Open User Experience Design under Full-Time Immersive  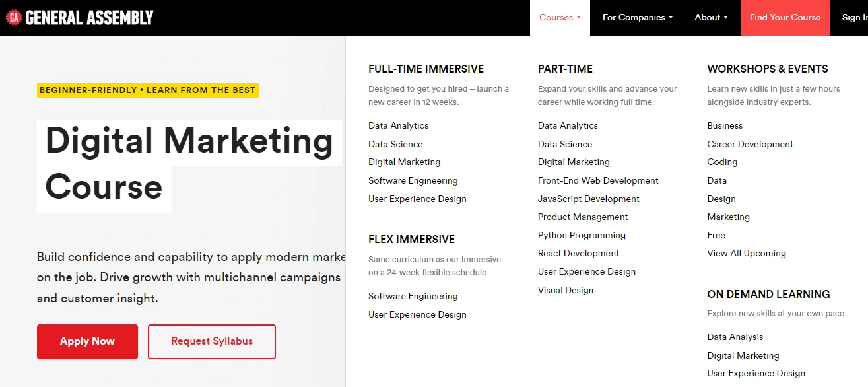click(417, 199)
